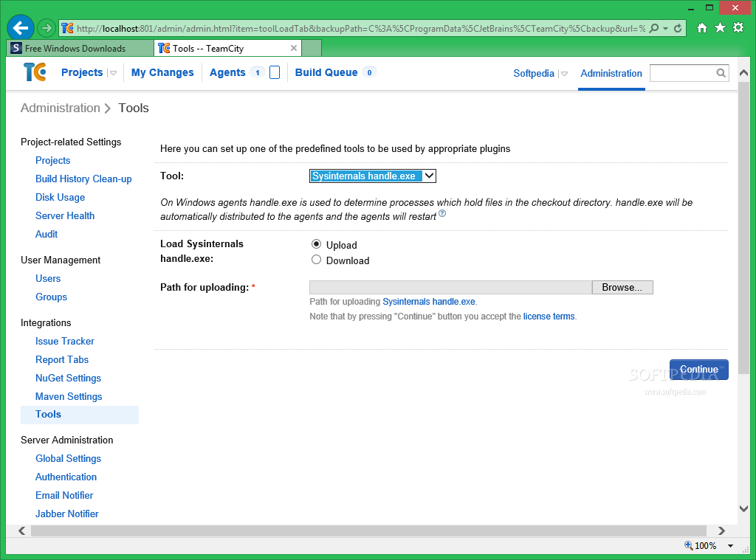
Task: Switch to Free Windows Downloads tab
Action: 80,48
